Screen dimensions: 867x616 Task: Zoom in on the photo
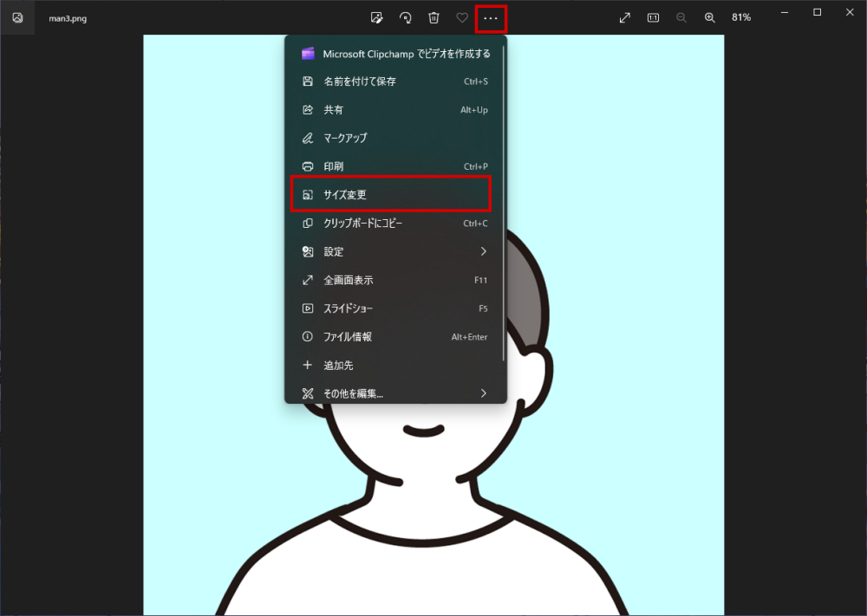[x=710, y=17]
